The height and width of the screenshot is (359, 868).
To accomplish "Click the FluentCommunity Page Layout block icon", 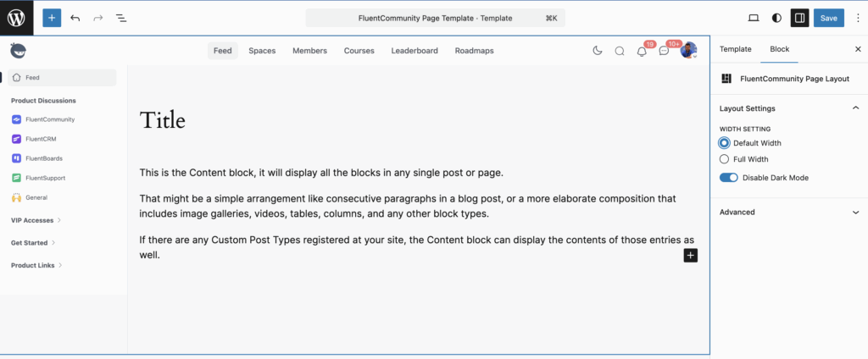I will [726, 79].
